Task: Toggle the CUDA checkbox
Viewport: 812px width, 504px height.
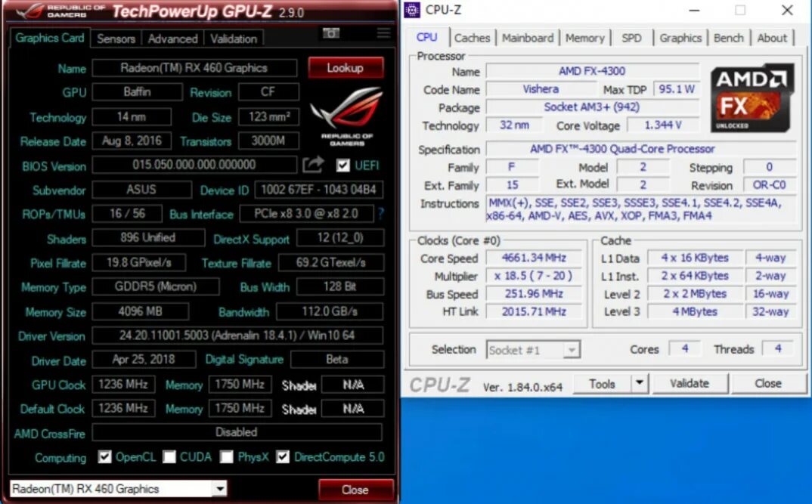Action: tap(169, 457)
